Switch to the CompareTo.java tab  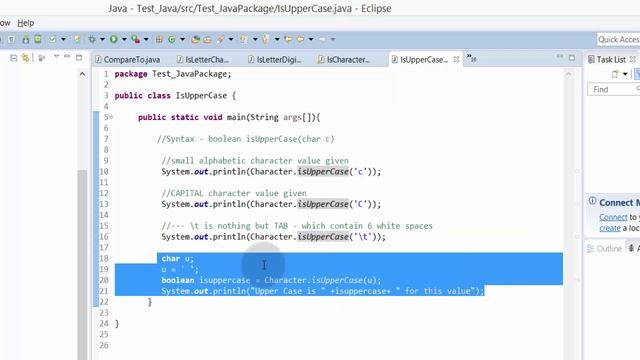click(128, 60)
